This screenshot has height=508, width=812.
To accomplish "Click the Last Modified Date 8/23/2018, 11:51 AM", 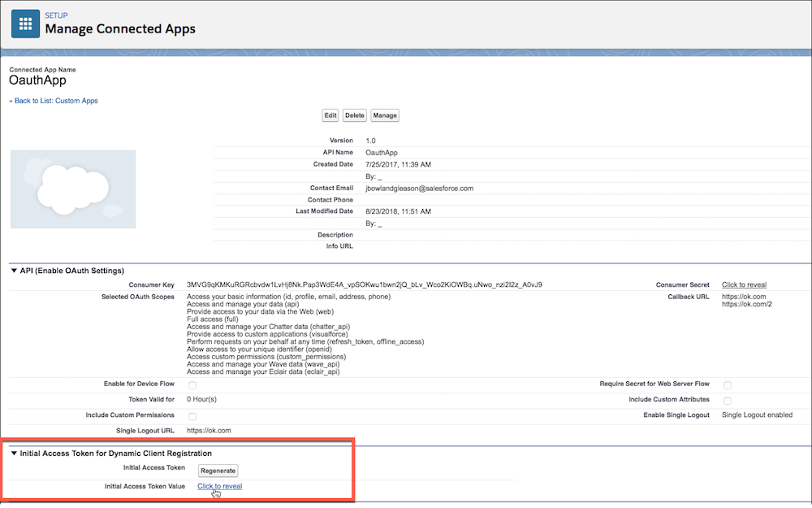I will pos(398,211).
